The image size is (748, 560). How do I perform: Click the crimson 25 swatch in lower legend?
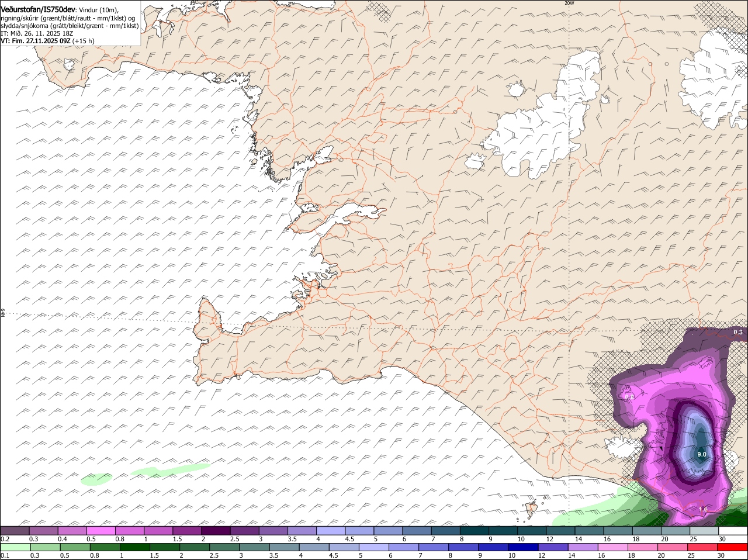click(703, 547)
